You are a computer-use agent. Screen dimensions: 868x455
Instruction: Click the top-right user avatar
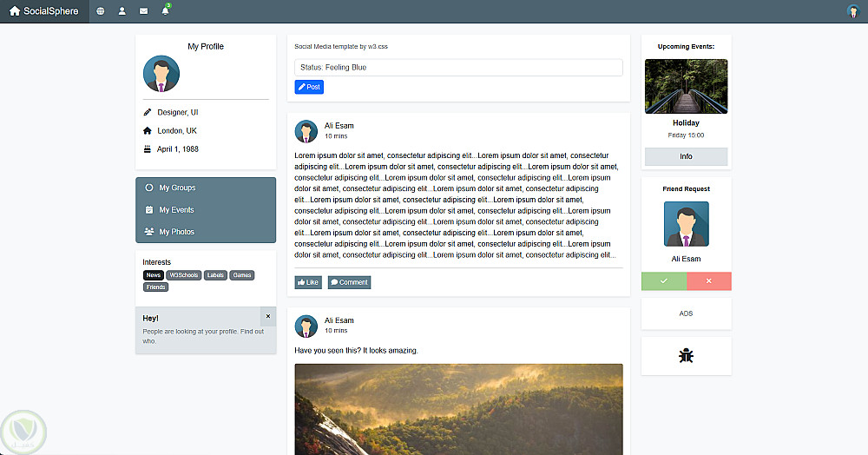852,11
